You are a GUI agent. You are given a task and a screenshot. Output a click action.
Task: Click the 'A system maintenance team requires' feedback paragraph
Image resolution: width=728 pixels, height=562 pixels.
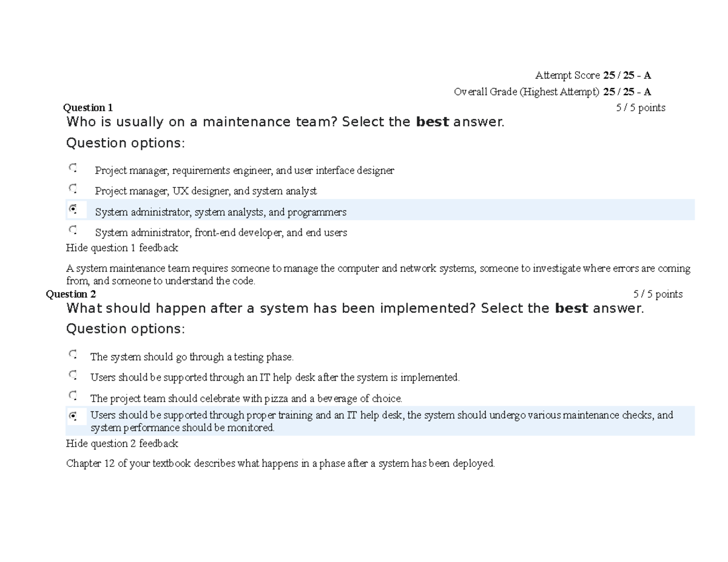378,275
